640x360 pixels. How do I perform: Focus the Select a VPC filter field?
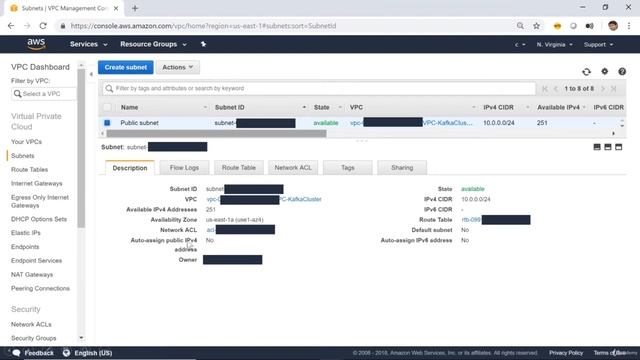[44, 93]
